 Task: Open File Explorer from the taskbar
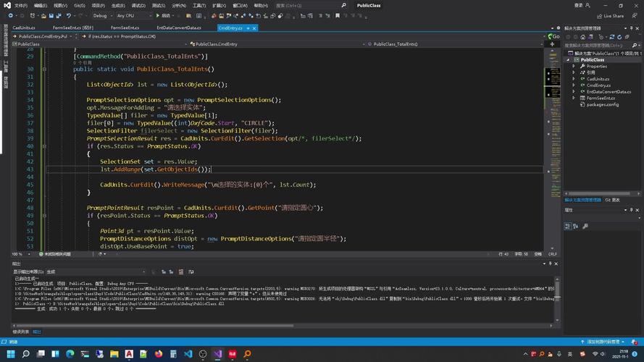tap(114, 354)
